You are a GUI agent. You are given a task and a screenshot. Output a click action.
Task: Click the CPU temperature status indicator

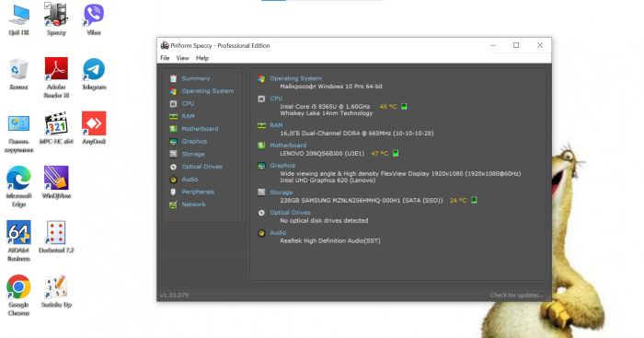click(404, 107)
